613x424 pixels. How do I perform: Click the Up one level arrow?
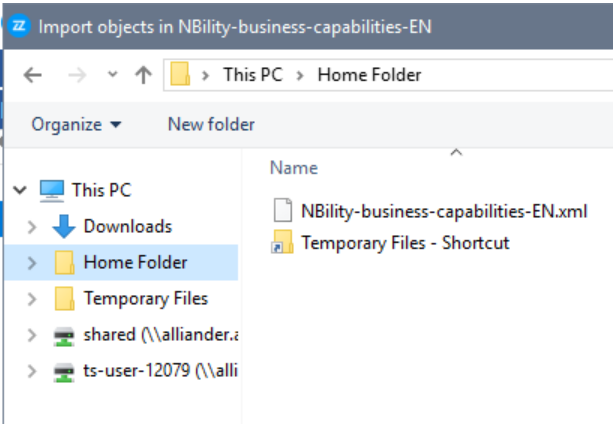tap(143, 75)
